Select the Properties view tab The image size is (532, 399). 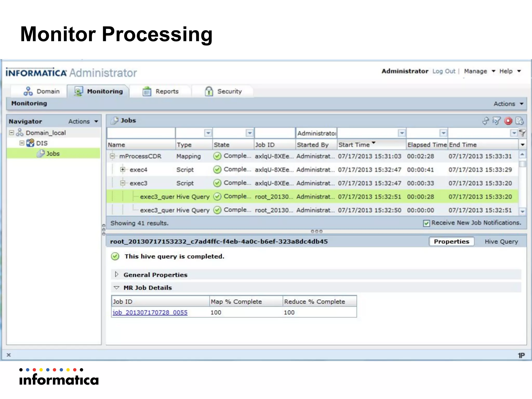[x=451, y=242]
